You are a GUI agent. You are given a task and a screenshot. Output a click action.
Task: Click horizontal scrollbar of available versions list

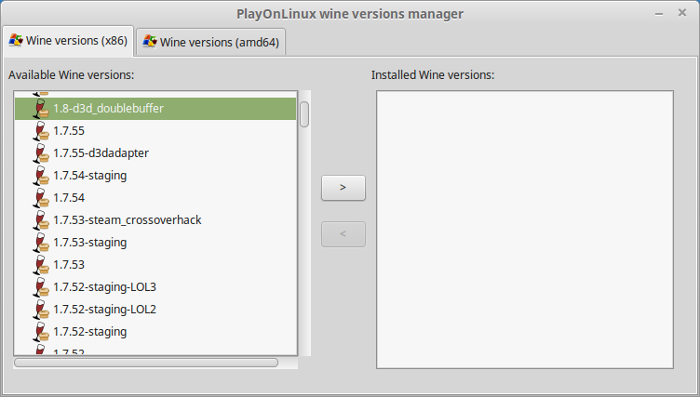coord(146,363)
